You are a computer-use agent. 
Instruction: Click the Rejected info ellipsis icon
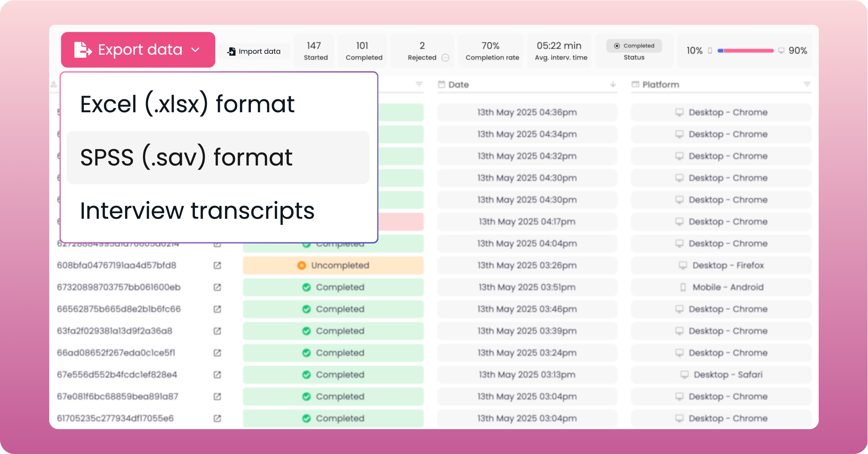click(x=445, y=58)
